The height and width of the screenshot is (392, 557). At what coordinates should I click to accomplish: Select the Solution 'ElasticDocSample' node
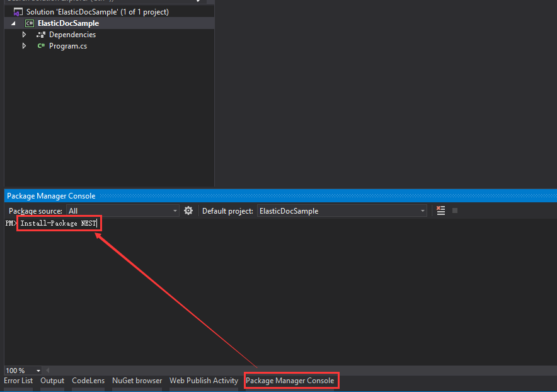[x=97, y=12]
